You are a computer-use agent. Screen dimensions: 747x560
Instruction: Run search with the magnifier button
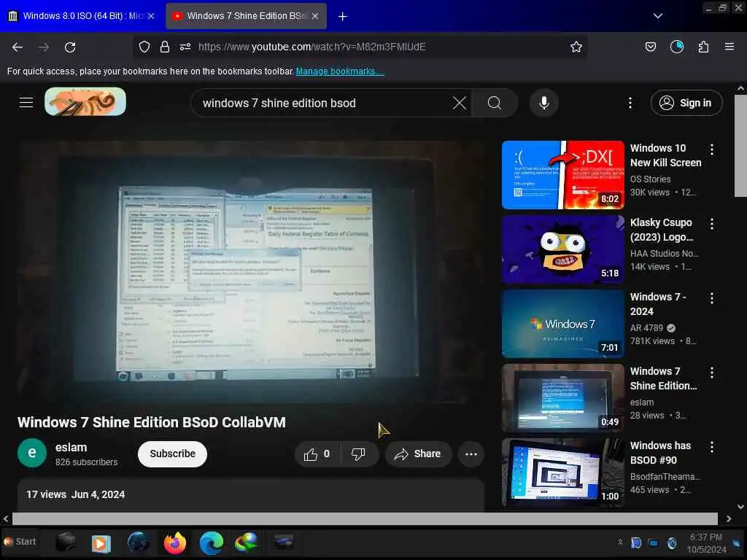[x=495, y=103]
